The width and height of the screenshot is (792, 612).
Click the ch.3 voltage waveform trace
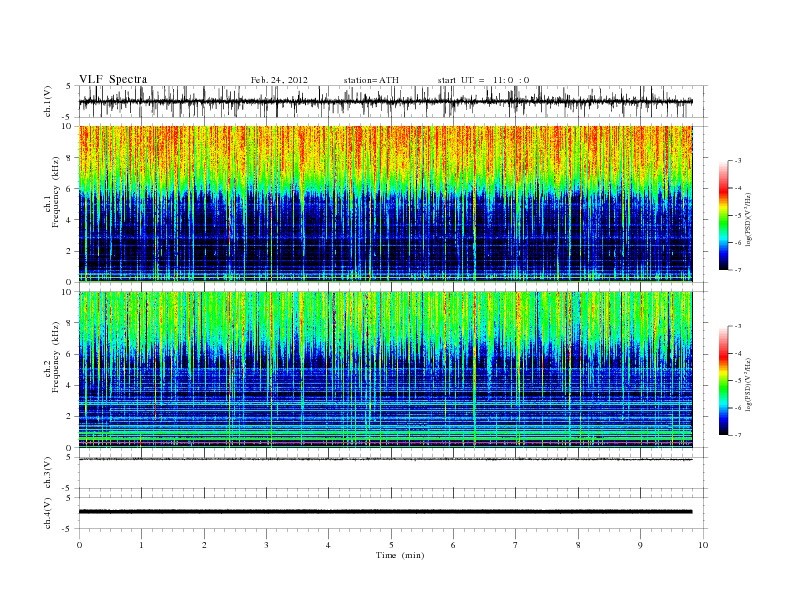point(385,459)
